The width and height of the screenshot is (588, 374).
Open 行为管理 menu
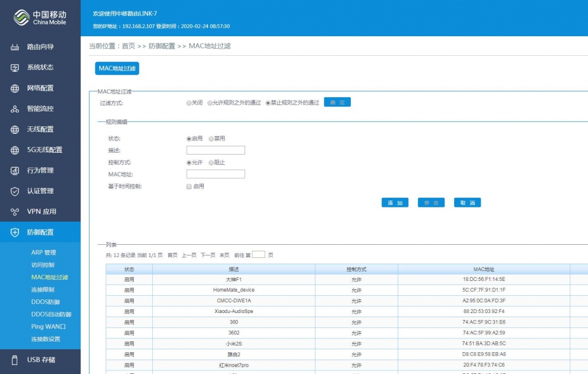click(40, 170)
